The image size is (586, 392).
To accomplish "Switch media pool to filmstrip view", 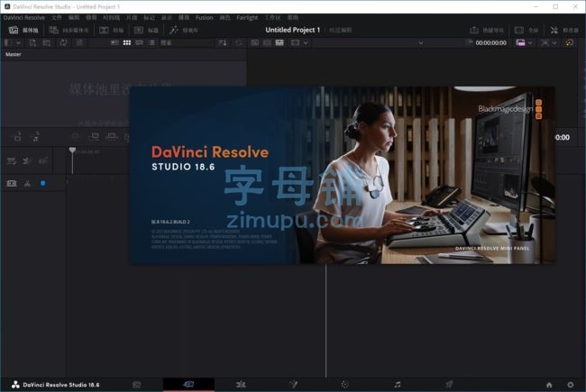I will tap(139, 43).
